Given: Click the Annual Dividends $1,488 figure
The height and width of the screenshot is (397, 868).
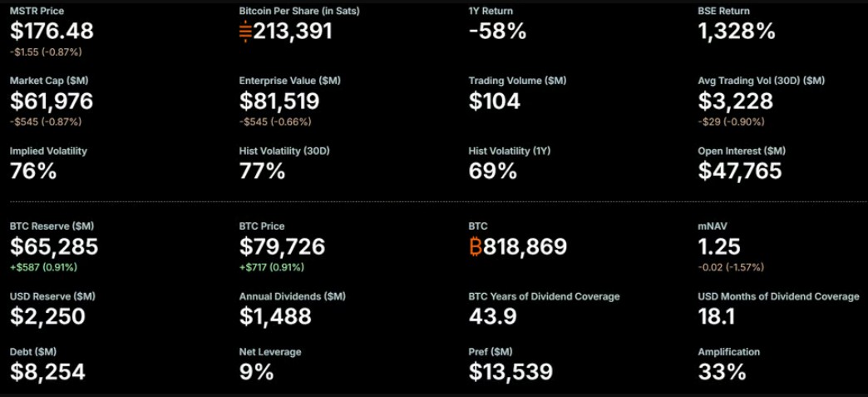Looking at the screenshot, I should (x=276, y=316).
